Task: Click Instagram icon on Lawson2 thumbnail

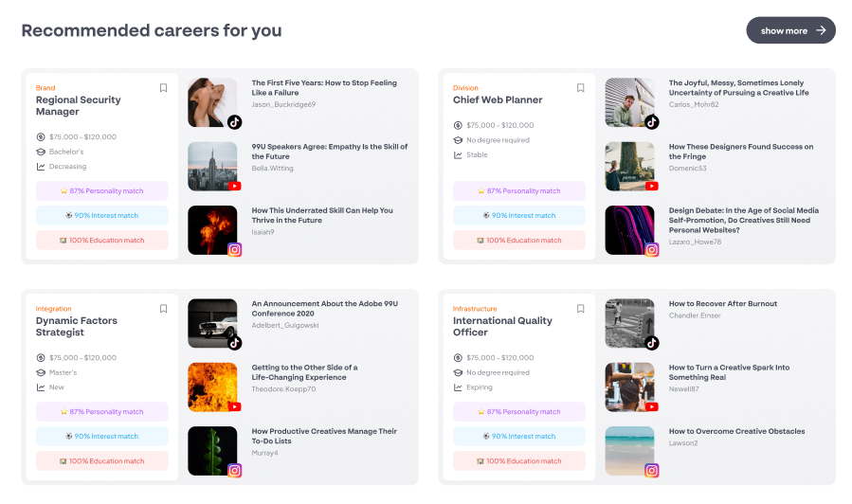Action: point(651,471)
